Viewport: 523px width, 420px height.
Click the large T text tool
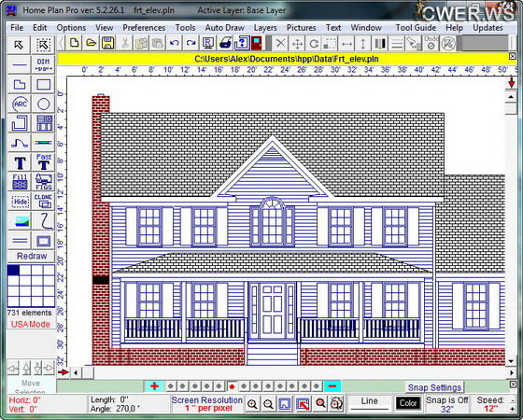click(x=19, y=162)
